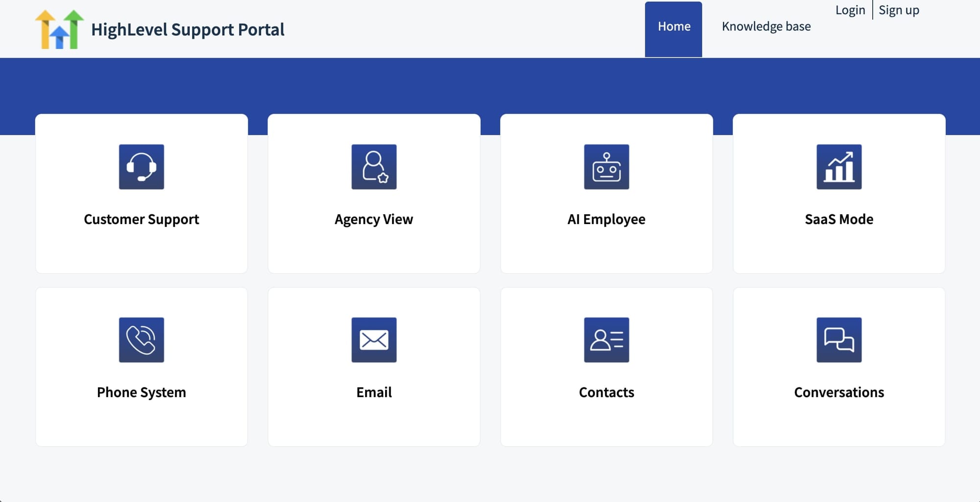
Task: Click the HighLevel Support Portal title
Action: [188, 29]
